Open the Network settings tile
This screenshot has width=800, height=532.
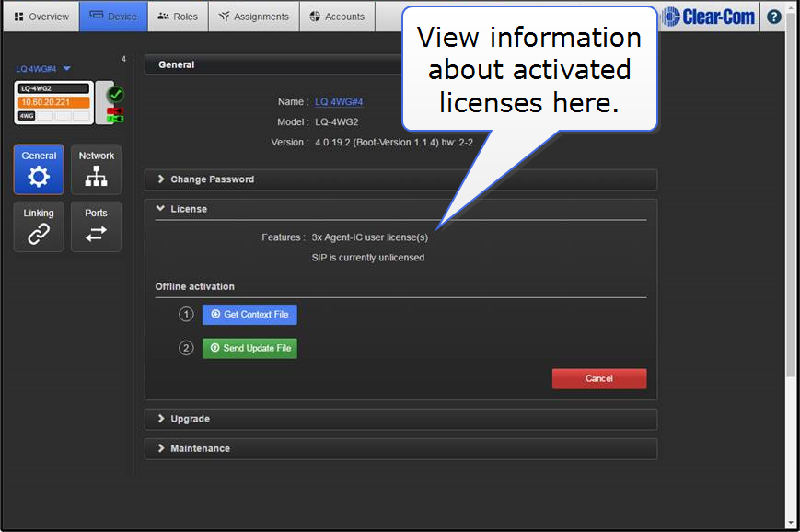tap(96, 169)
